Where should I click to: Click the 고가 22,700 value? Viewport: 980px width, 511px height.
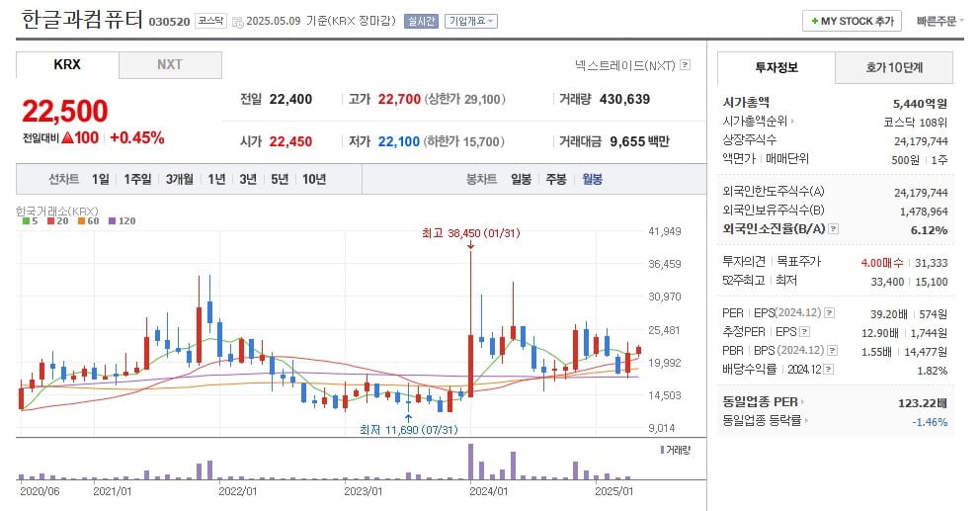[399, 100]
